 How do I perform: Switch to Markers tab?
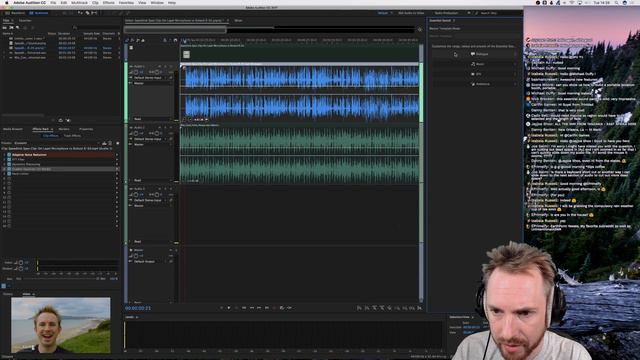pyautogui.click(x=64, y=129)
